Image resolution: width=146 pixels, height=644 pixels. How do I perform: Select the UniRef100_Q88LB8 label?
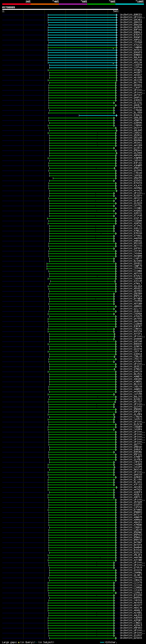[x=131, y=118]
